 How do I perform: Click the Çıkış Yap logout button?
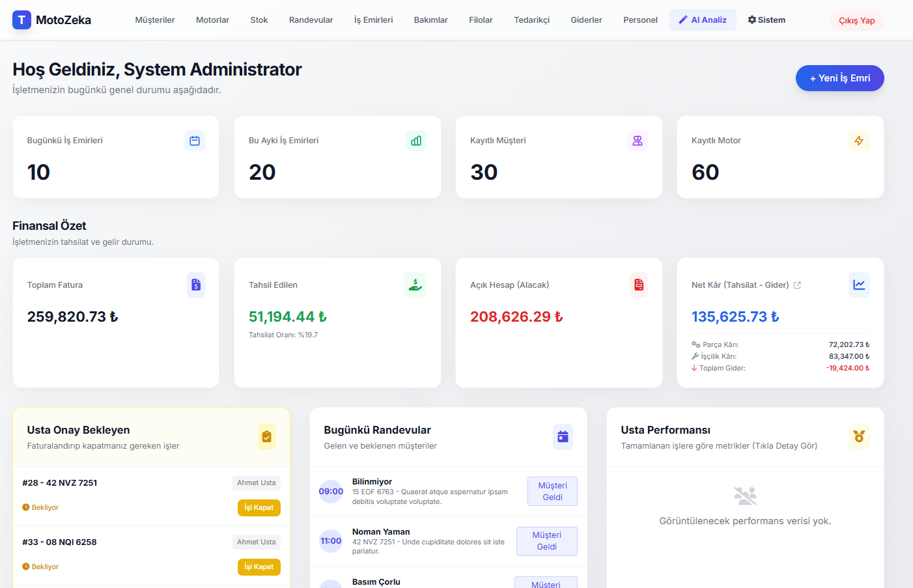pyautogui.click(x=856, y=21)
